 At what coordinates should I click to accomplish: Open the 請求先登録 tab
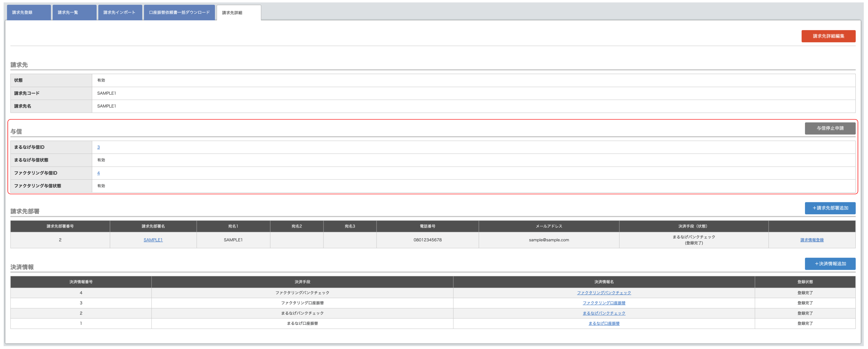(29, 12)
